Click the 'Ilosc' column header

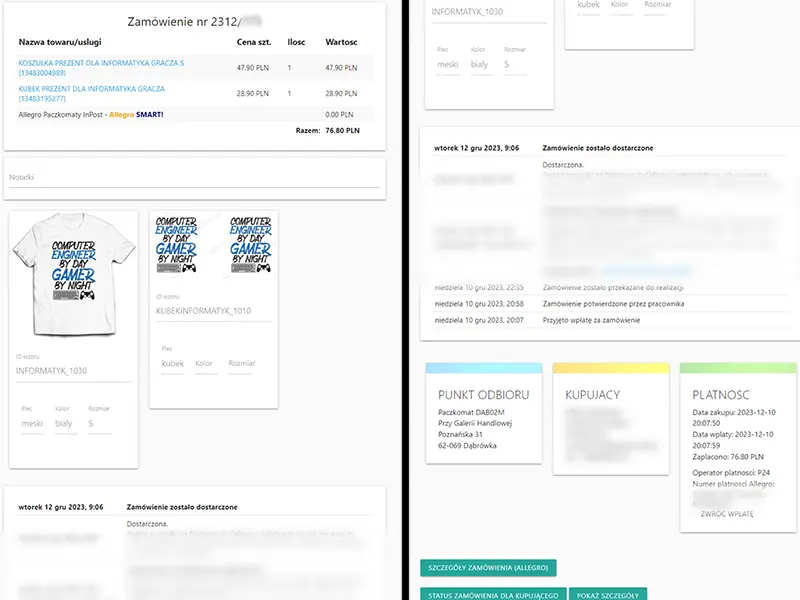pyautogui.click(x=296, y=42)
